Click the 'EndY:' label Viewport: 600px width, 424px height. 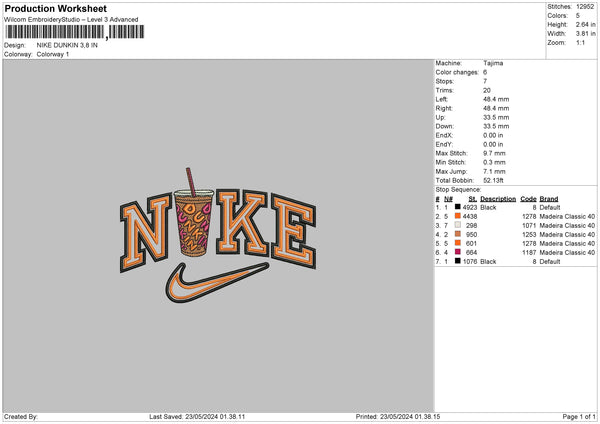pyautogui.click(x=444, y=145)
